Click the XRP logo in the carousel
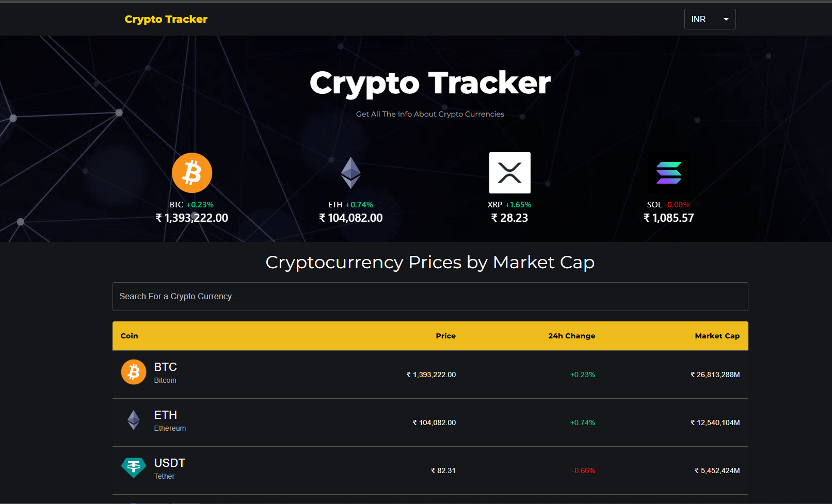 (510, 173)
